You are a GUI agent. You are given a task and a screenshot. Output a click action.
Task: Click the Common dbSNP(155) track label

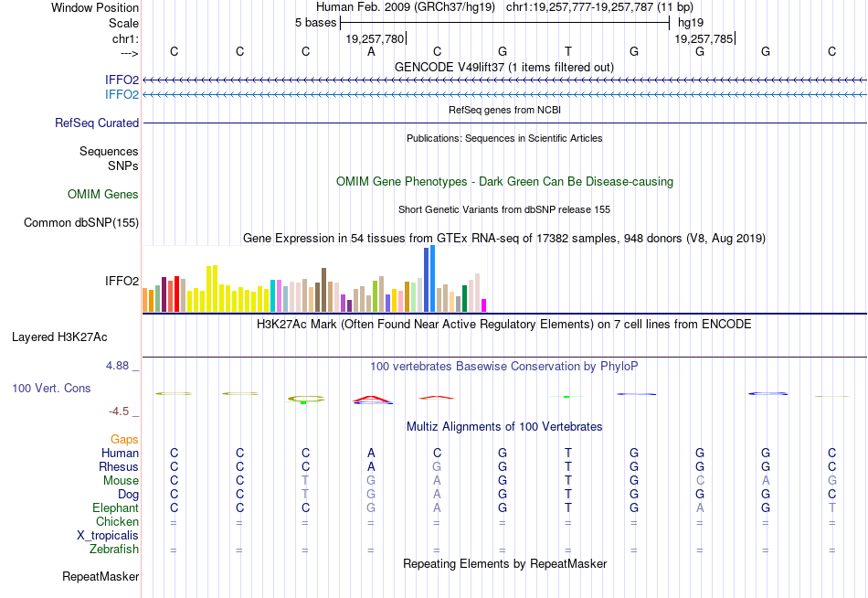[80, 223]
